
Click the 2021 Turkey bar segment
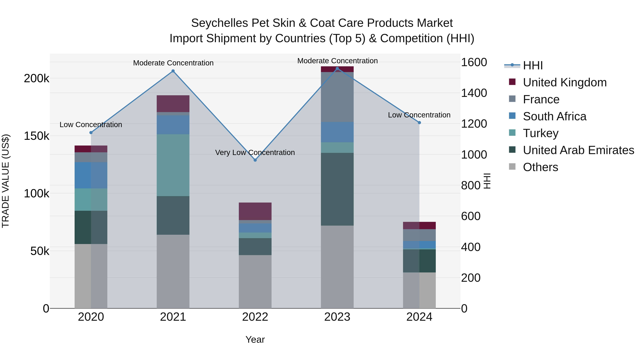click(x=173, y=165)
